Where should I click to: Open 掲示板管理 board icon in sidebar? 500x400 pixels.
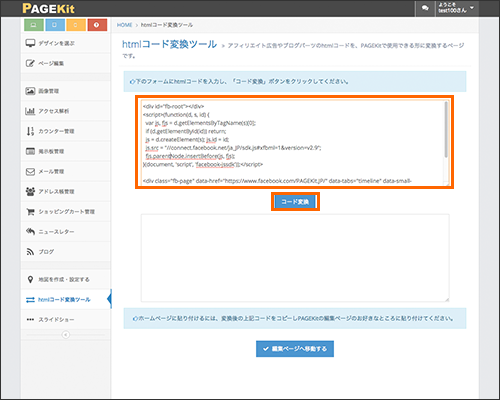coord(30,151)
